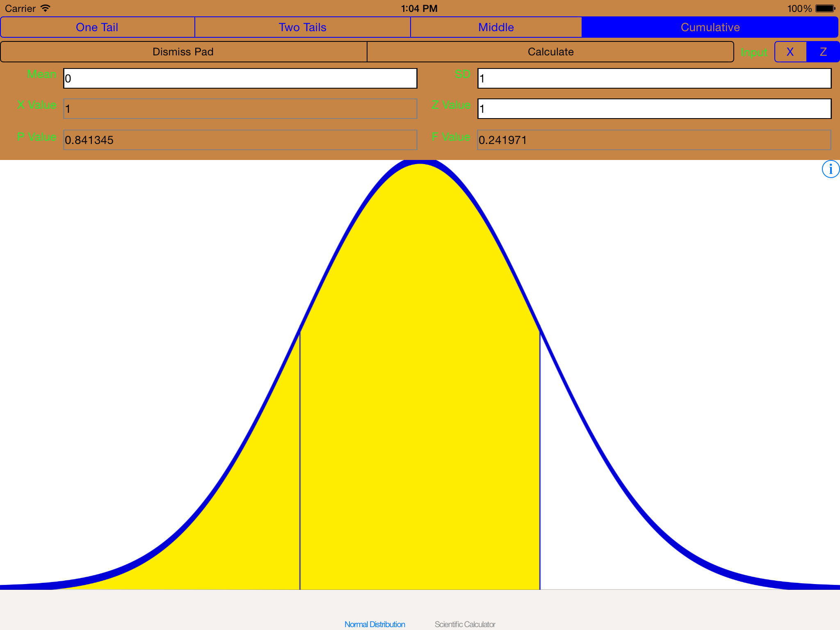This screenshot has width=840, height=630.
Task: Click the SD label
Action: pyautogui.click(x=462, y=74)
